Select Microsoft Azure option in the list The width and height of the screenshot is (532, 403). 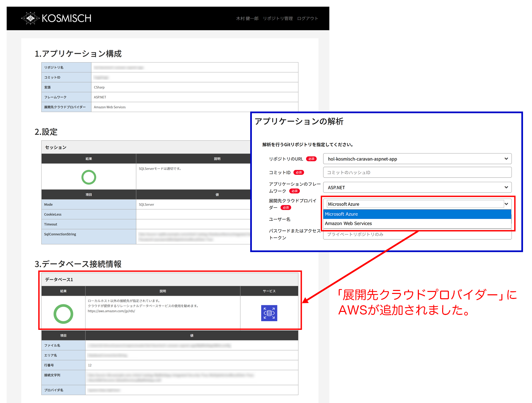tap(417, 214)
